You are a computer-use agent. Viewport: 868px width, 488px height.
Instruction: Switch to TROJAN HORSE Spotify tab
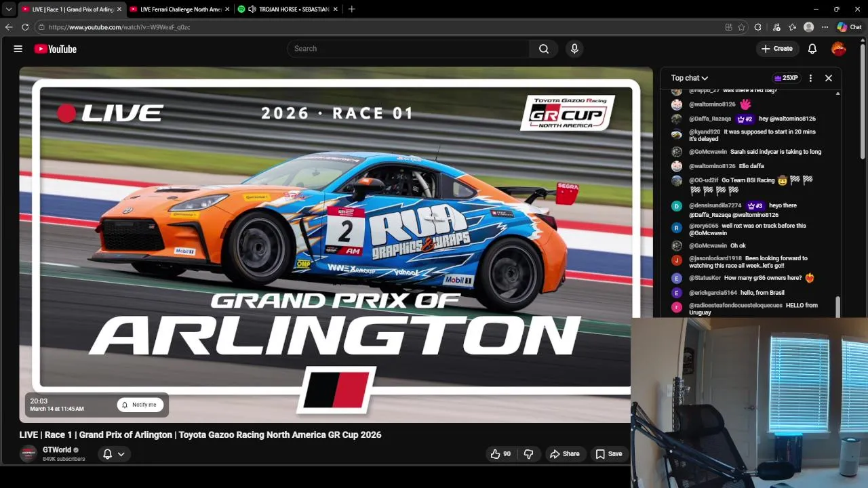[288, 9]
